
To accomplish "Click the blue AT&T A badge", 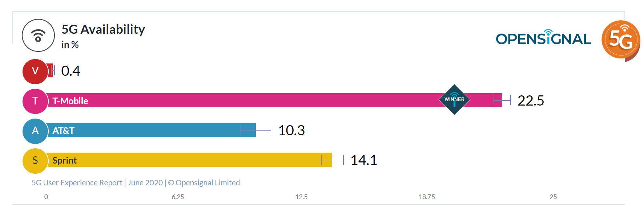I will (x=35, y=131).
